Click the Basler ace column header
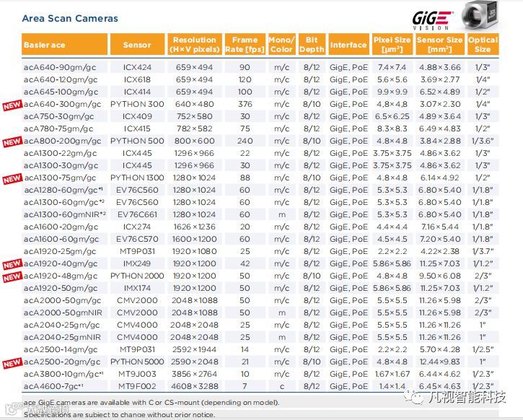 [x=65, y=44]
